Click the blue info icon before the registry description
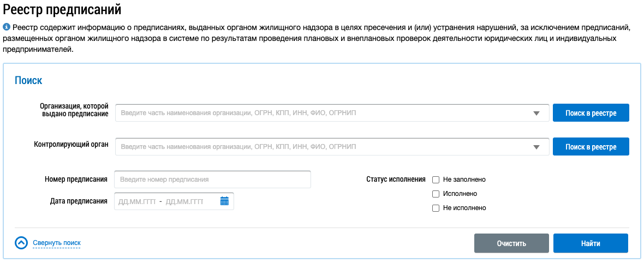Image resolution: width=644 pixels, height=263 pixels. pyautogui.click(x=7, y=27)
